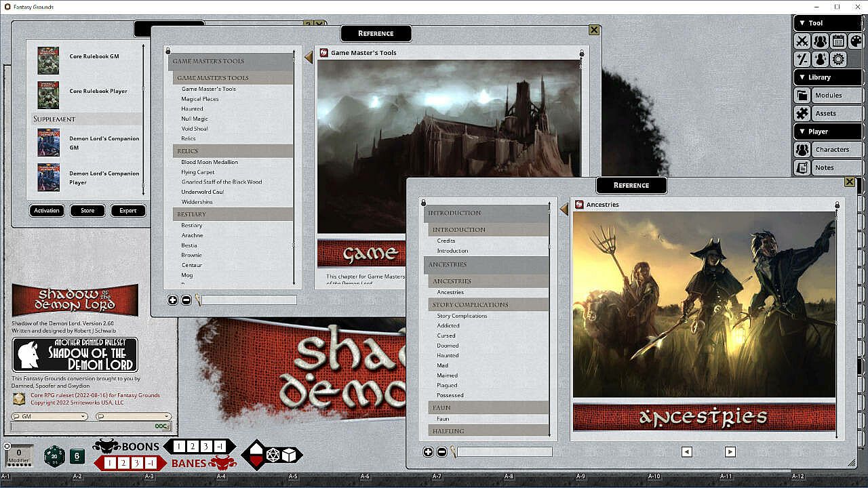Viewport: 868px width, 488px height.
Task: Go to previous page in Ancestries window
Action: 686,452
